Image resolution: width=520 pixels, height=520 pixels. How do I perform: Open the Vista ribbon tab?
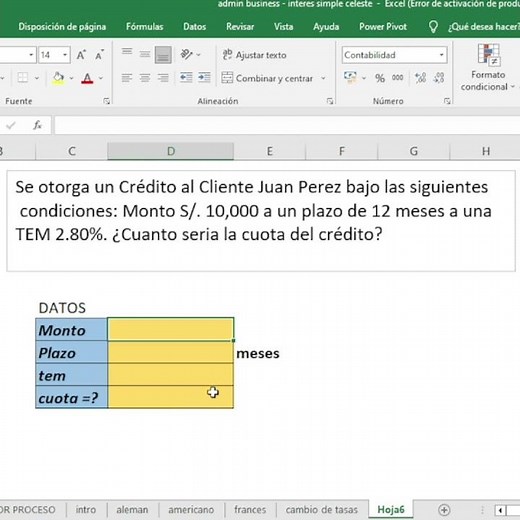tap(283, 27)
